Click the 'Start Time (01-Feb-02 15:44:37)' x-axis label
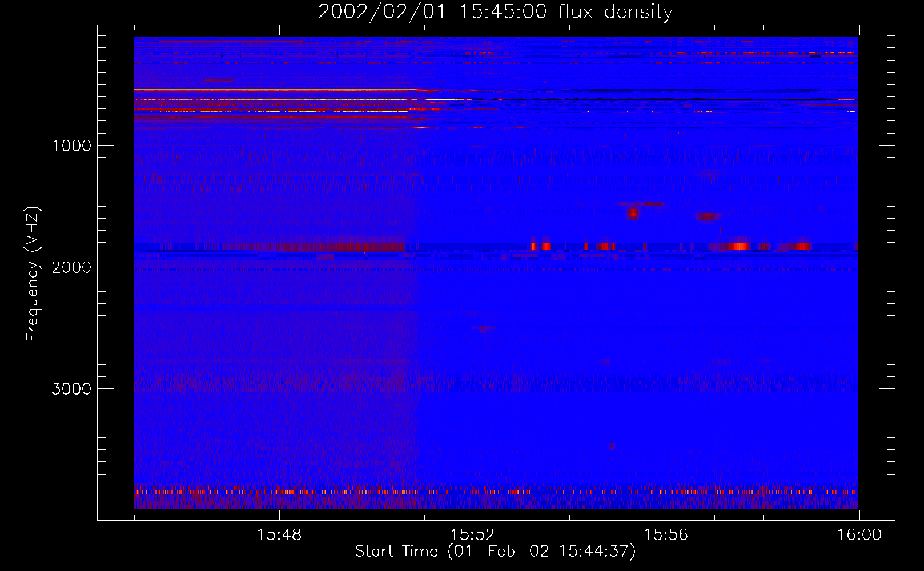 [x=495, y=552]
